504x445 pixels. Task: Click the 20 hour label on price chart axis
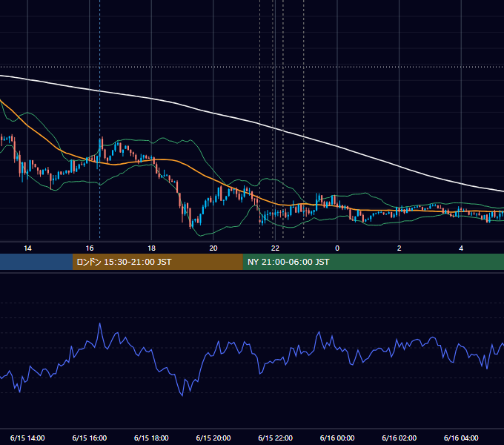click(213, 248)
